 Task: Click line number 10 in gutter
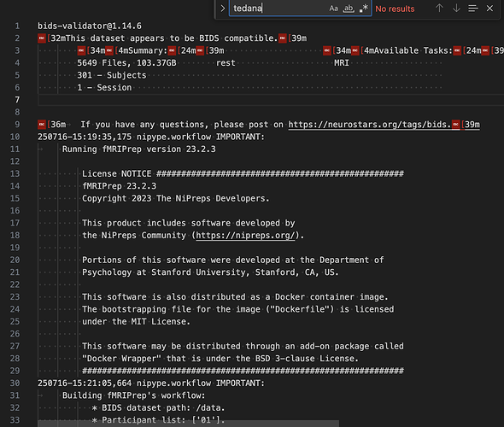15,137
